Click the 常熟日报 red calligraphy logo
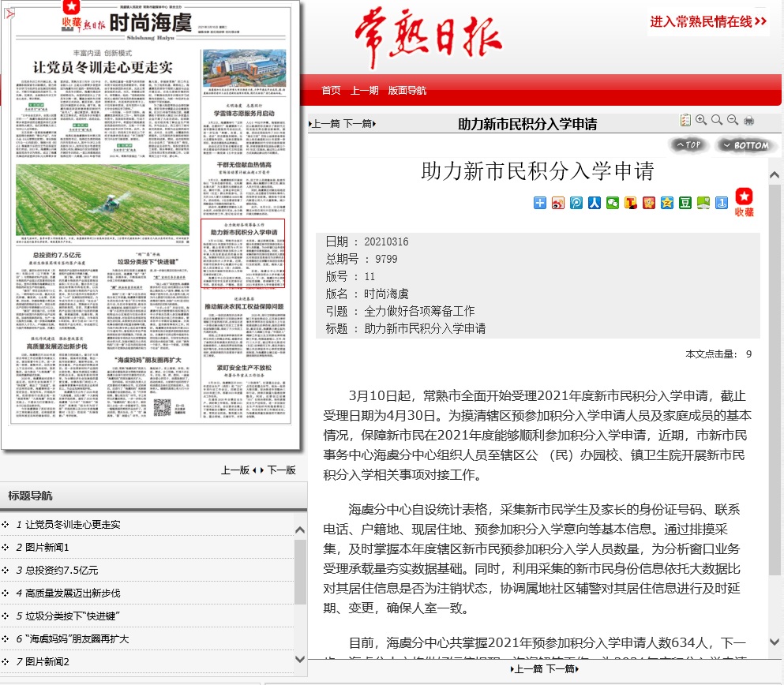Image resolution: width=784 pixels, height=685 pixels. click(x=428, y=37)
